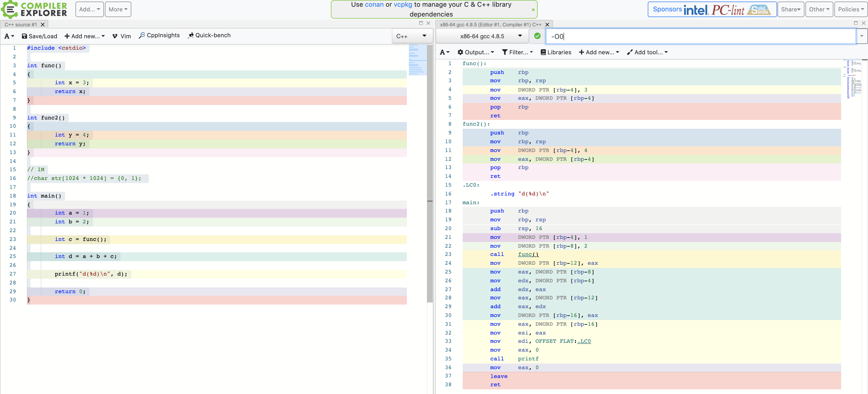
Task: Close the compiler output pane
Action: coord(863,23)
